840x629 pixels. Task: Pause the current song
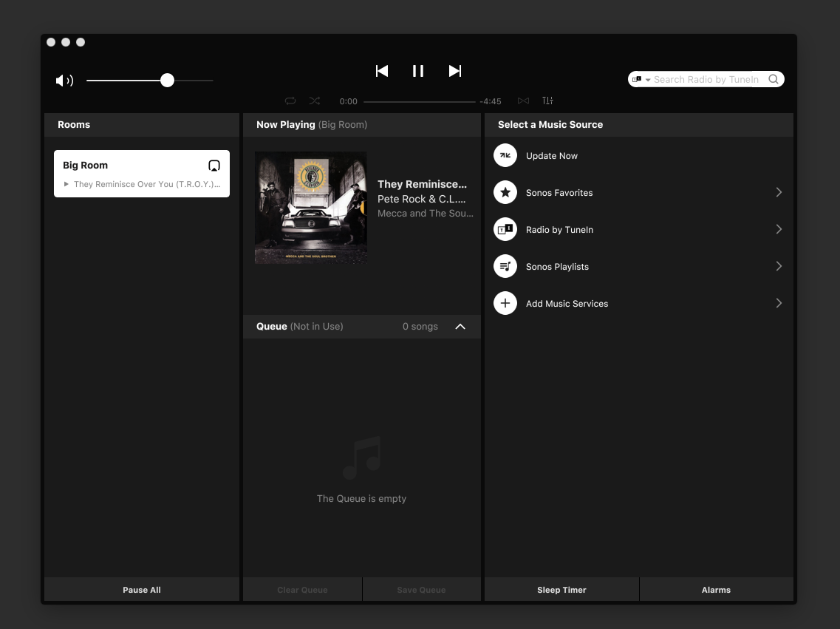[x=418, y=71]
